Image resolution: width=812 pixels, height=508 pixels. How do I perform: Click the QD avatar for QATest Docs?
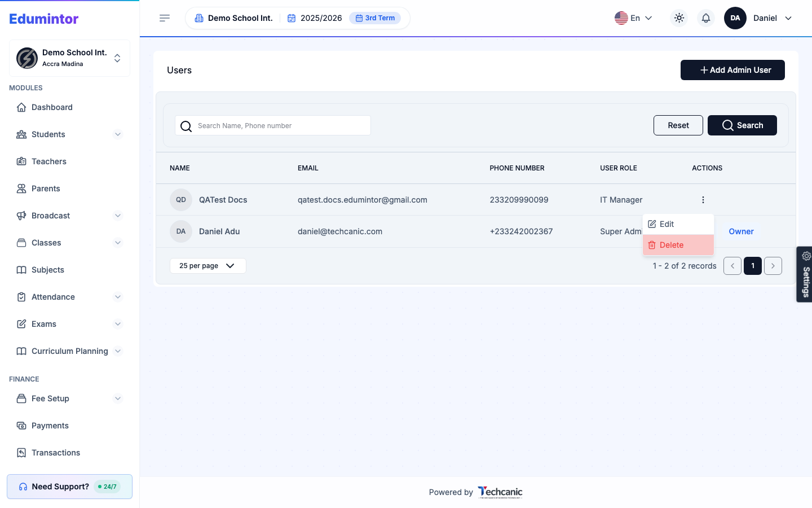(x=181, y=200)
